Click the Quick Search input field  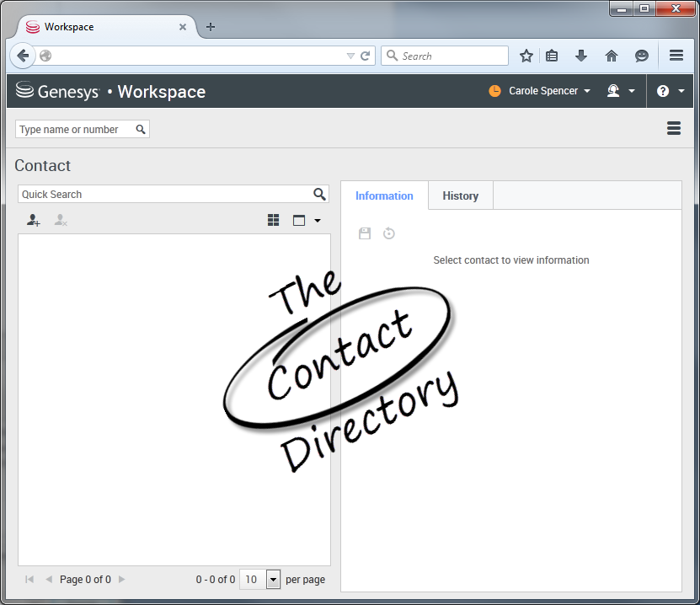click(x=164, y=194)
